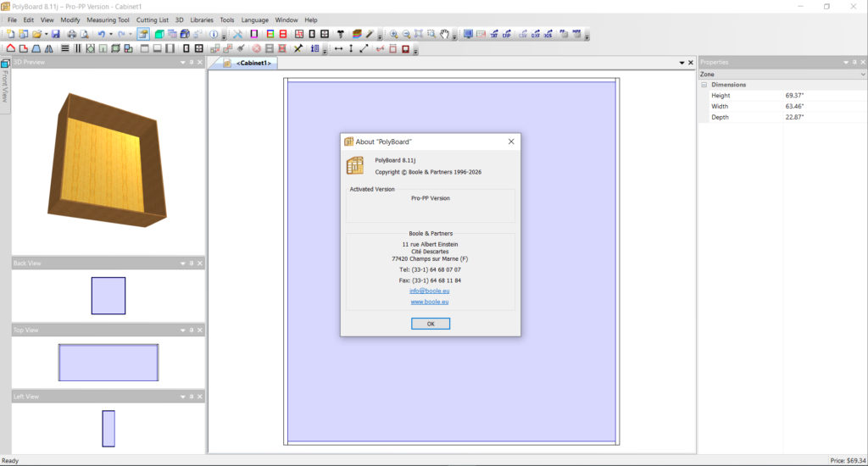Image resolution: width=868 pixels, height=466 pixels.
Task: Click the red circle delete icon
Action: (257, 48)
